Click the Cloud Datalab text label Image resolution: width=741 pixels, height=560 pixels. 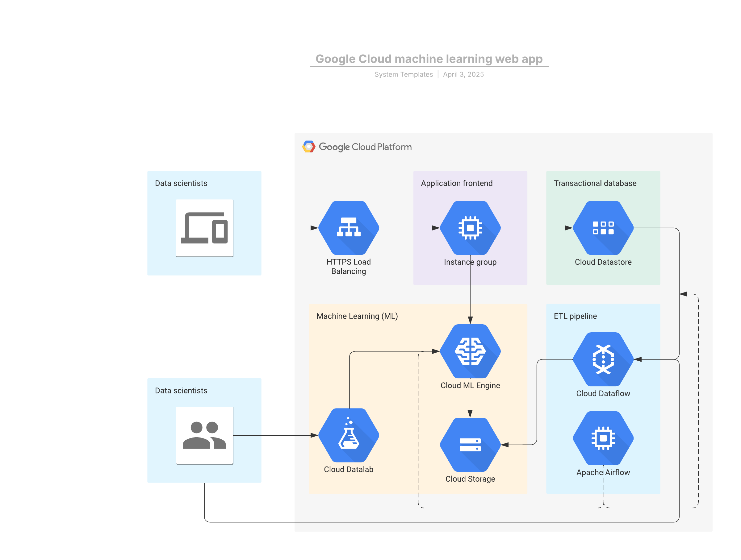click(x=348, y=470)
